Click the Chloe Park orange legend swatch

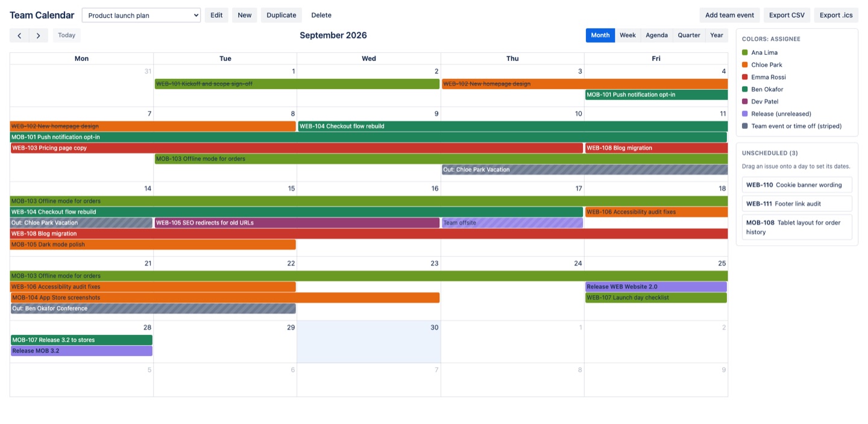click(745, 65)
